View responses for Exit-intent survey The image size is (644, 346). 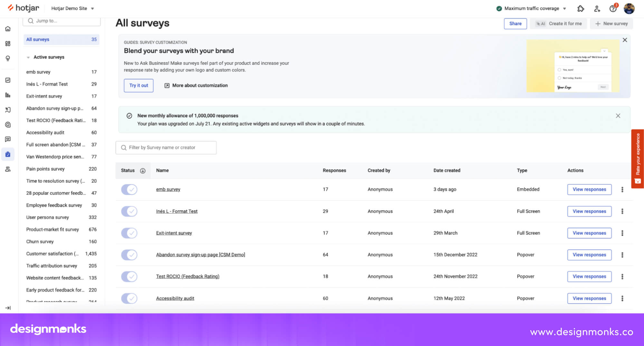click(589, 233)
